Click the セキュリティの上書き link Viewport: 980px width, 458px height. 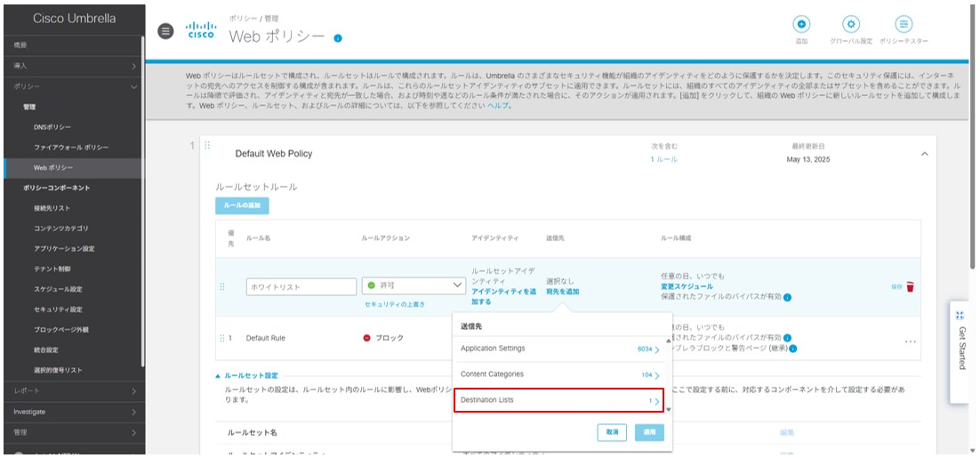click(394, 304)
